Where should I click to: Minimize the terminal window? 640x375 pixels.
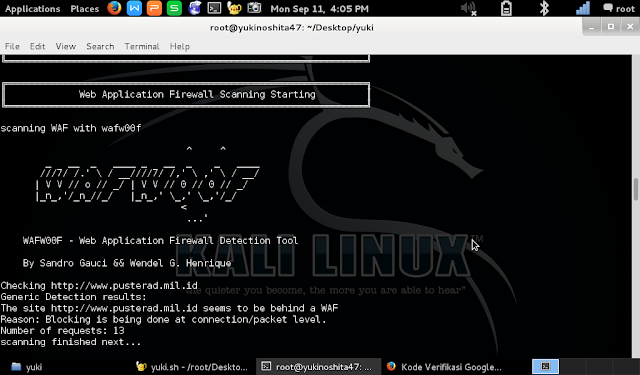[591, 27]
